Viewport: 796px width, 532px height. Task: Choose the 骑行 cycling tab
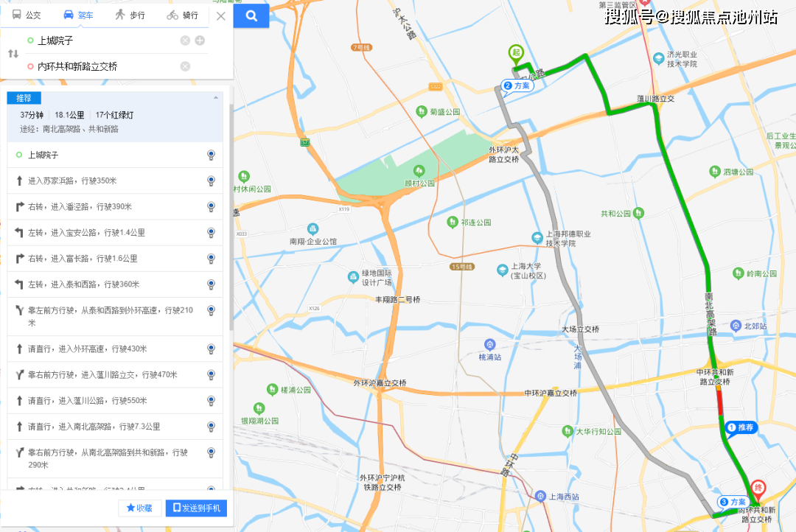coord(183,15)
